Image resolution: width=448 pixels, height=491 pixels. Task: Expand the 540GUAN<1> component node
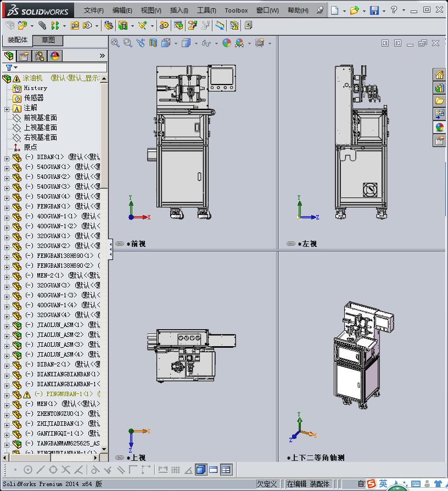click(7, 168)
